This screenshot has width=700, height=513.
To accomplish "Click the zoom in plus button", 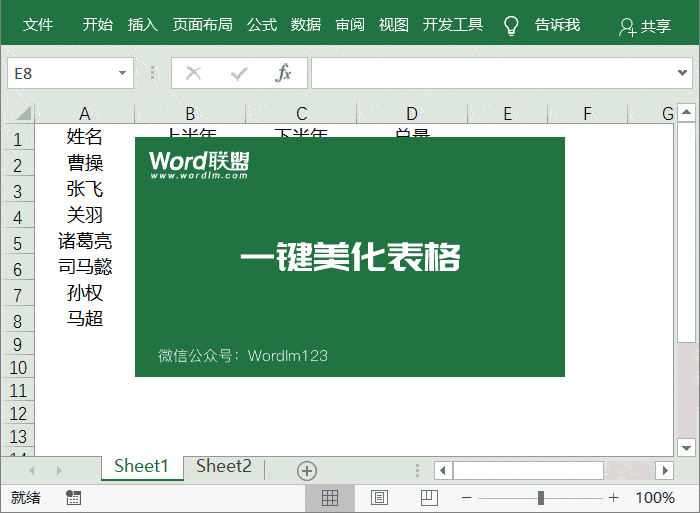I will click(613, 497).
